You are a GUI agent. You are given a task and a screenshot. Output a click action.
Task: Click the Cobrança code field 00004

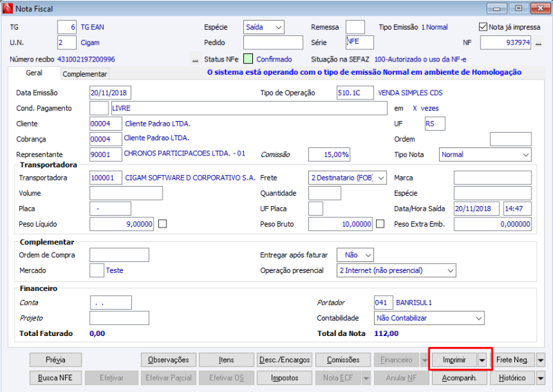pos(106,139)
